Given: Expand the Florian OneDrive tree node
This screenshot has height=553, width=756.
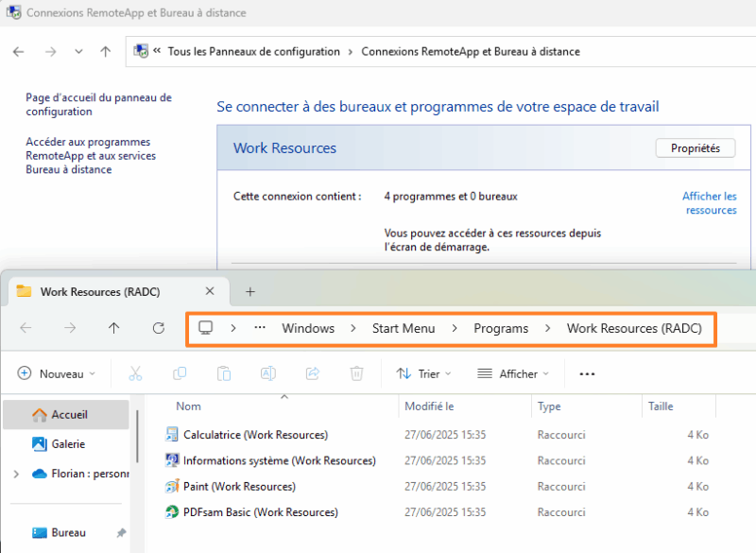Looking at the screenshot, I should 16,474.
